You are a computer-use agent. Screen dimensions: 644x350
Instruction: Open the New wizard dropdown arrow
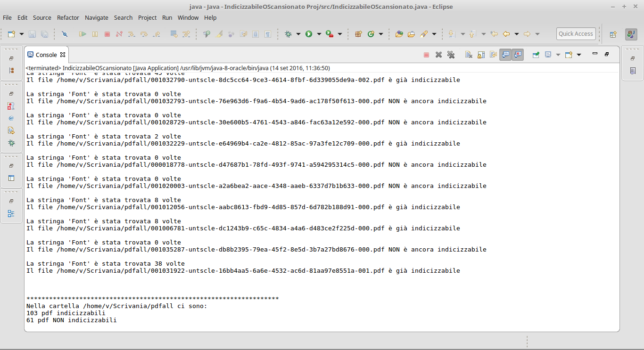pos(22,34)
